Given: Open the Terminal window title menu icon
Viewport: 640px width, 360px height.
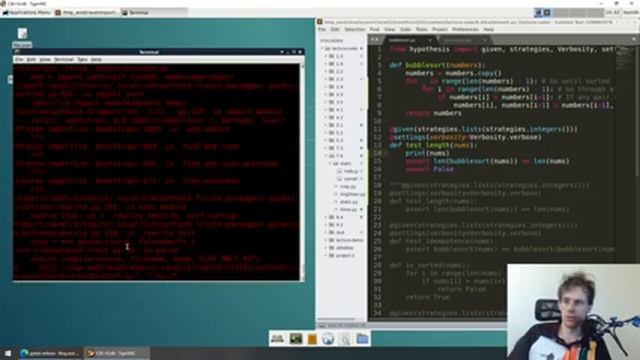Looking at the screenshot, I should pos(17,52).
